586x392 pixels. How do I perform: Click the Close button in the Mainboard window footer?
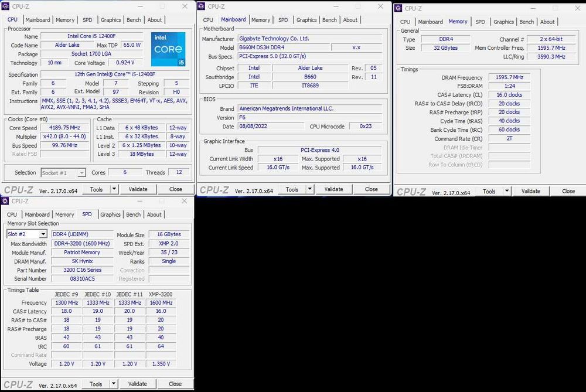coord(371,189)
